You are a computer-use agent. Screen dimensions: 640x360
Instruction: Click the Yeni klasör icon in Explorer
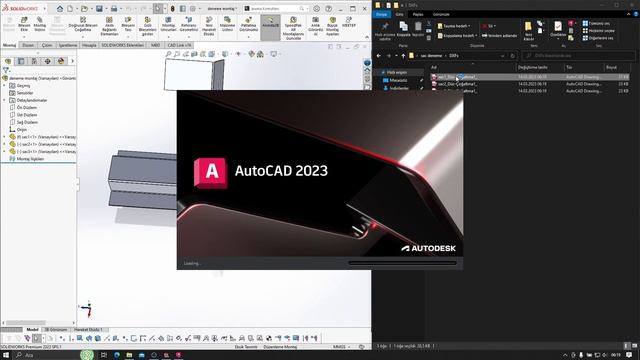click(528, 31)
